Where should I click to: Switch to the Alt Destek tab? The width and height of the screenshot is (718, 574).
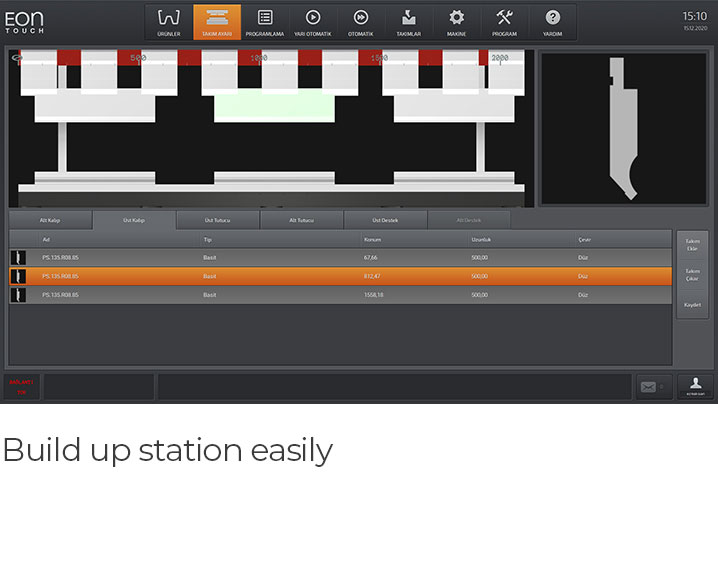[x=469, y=220]
